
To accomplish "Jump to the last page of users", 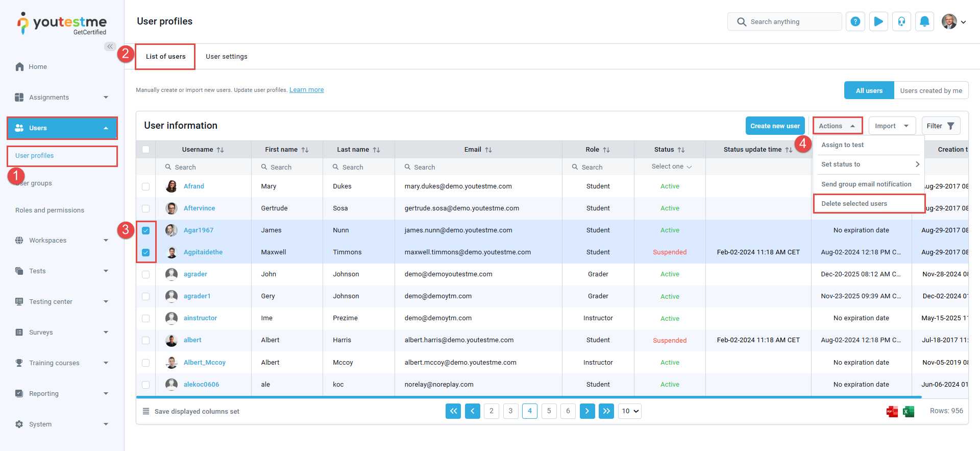I will (x=606, y=411).
